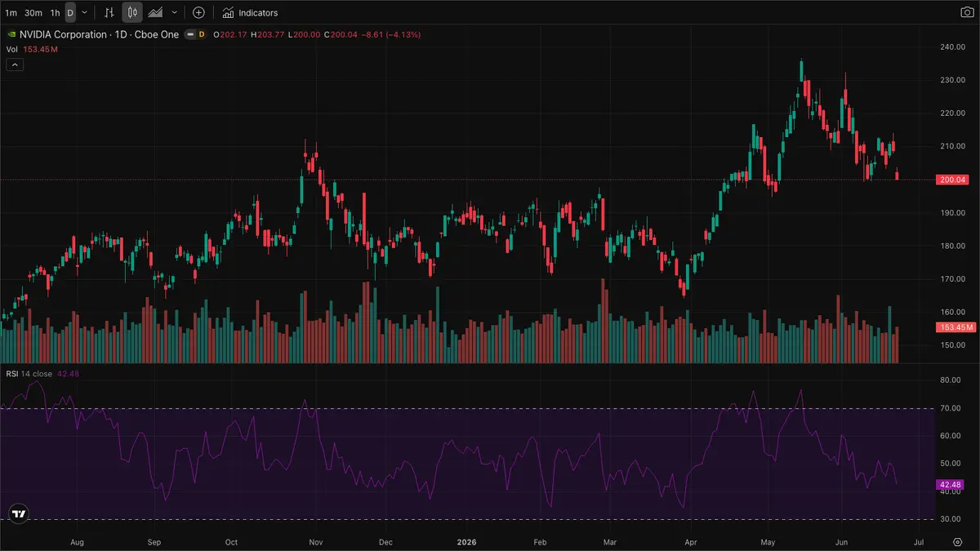Viewport: 980px width, 551px height.
Task: Click the orange D delayed-data badge
Action: pos(201,35)
